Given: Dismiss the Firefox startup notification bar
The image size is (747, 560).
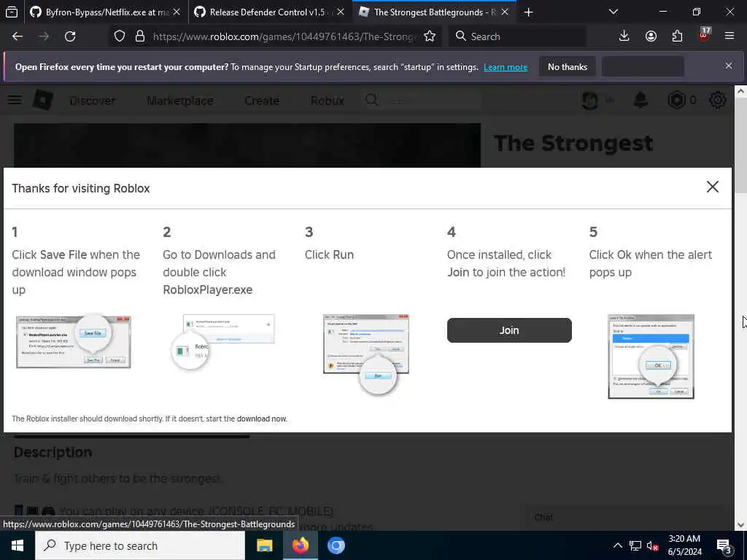Looking at the screenshot, I should click(x=729, y=66).
